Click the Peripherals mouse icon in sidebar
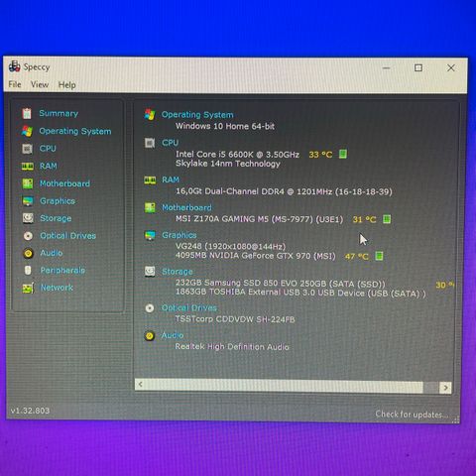This screenshot has width=476, height=476. pyautogui.click(x=28, y=271)
